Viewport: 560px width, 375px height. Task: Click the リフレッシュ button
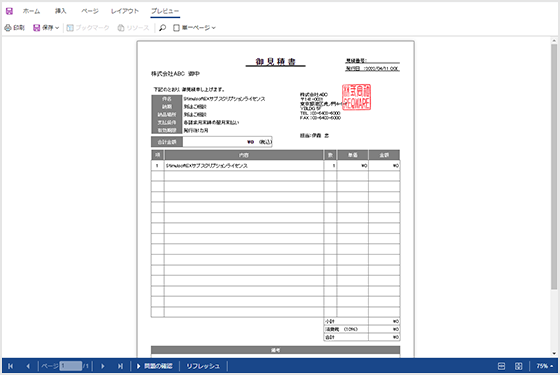tap(203, 366)
